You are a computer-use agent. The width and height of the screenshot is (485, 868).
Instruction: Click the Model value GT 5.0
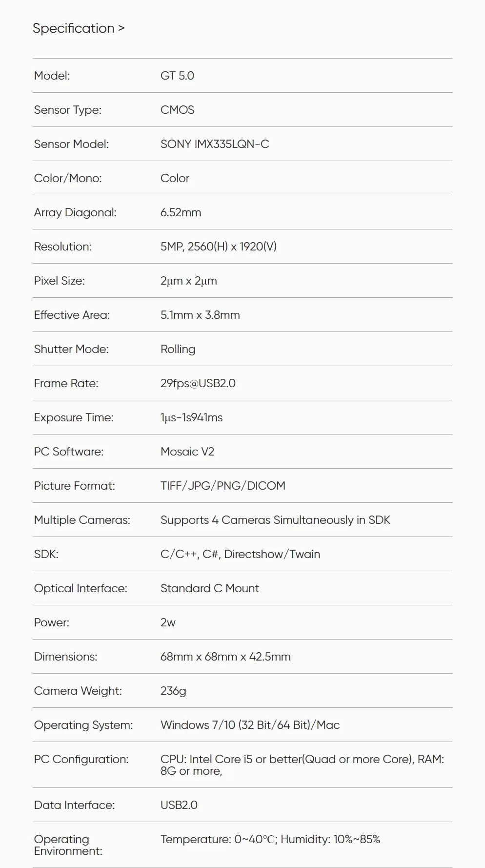[177, 76]
